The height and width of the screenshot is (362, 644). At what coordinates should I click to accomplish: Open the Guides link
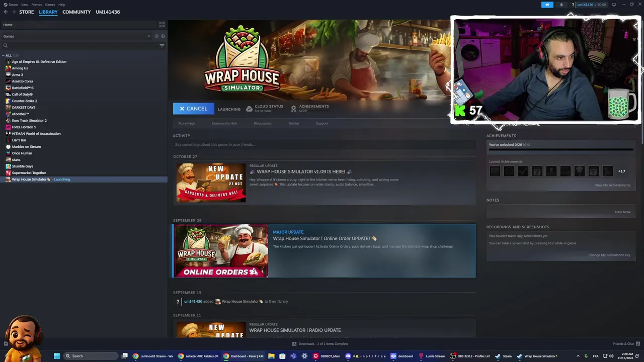[x=294, y=123]
